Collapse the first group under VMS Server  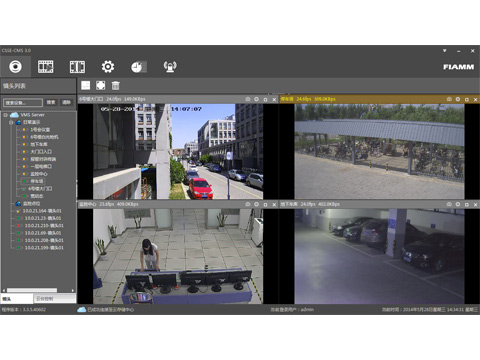11,123
